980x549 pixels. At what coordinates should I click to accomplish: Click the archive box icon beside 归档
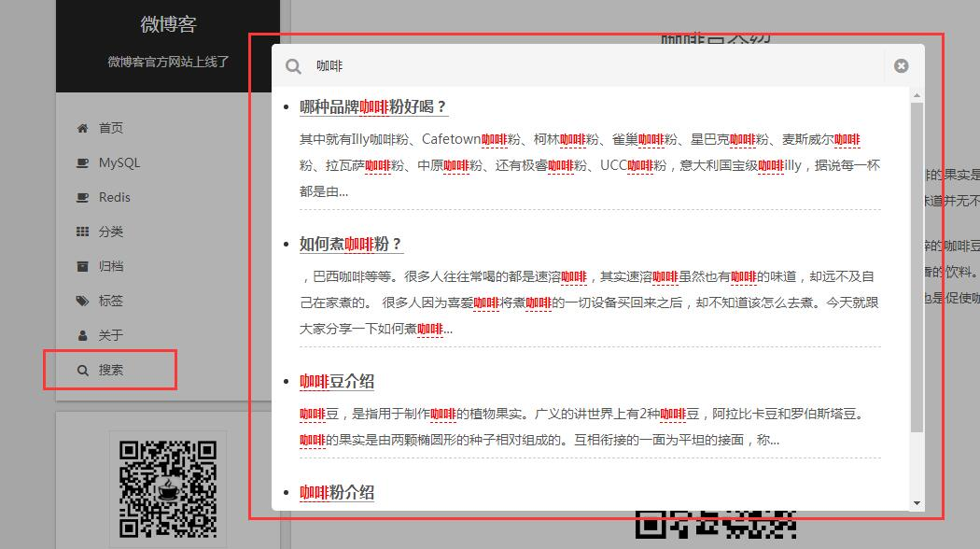click(x=82, y=266)
